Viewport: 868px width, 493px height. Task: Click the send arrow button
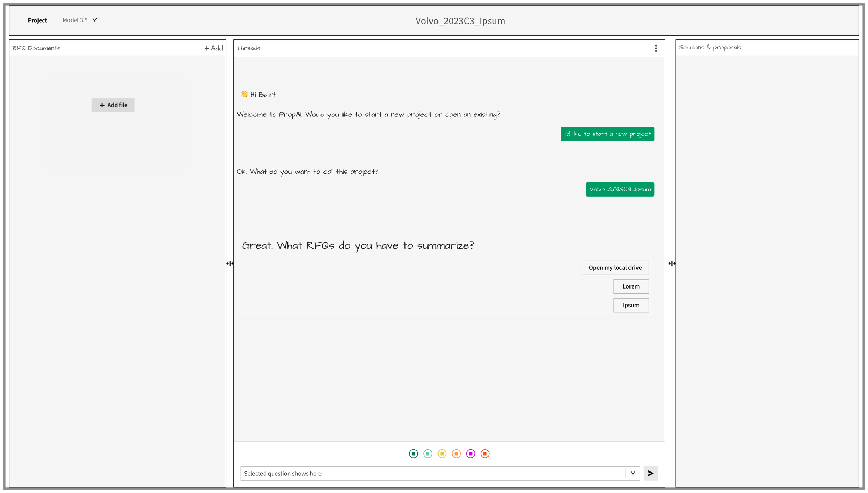[650, 473]
